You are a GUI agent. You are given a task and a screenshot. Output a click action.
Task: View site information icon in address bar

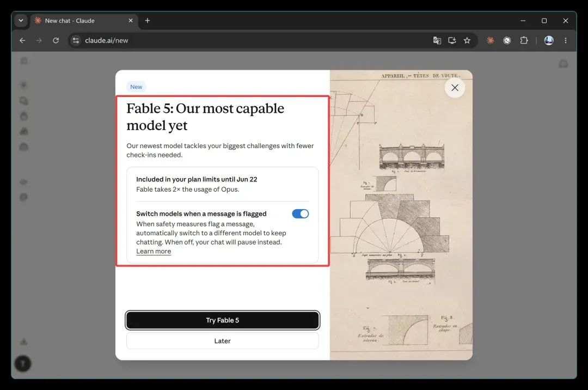(76, 40)
